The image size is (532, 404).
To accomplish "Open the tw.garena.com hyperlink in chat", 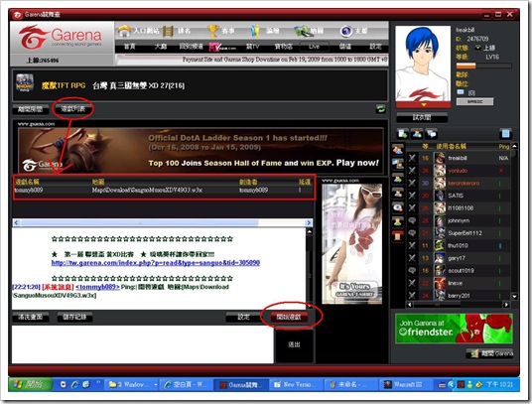I will coord(156,263).
